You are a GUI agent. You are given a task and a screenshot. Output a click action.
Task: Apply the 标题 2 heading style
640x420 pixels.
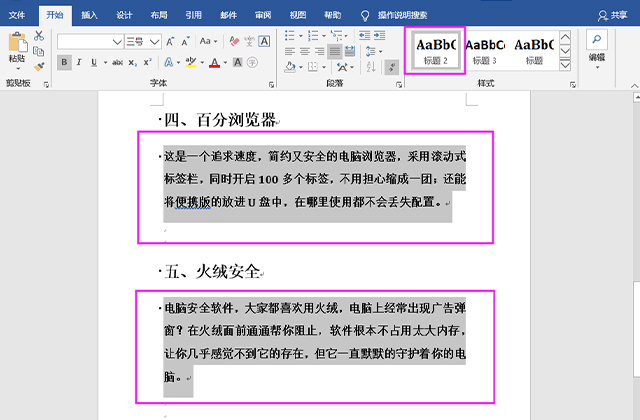click(x=436, y=51)
